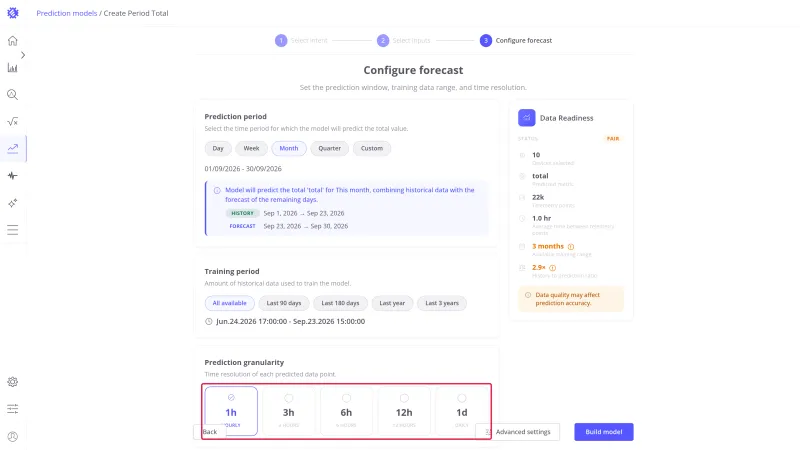Open the anomaly pulse waveform icon
This screenshot has width=800, height=450.
(x=13, y=176)
